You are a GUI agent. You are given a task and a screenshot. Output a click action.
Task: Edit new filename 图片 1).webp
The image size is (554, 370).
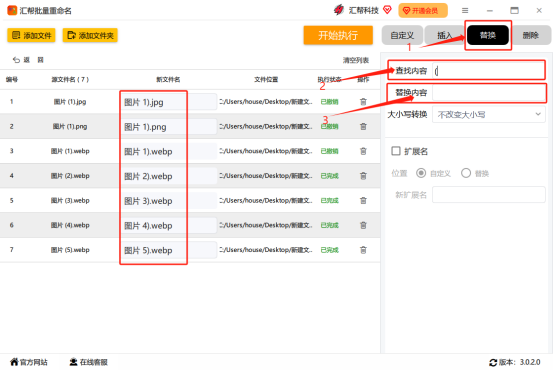168,152
